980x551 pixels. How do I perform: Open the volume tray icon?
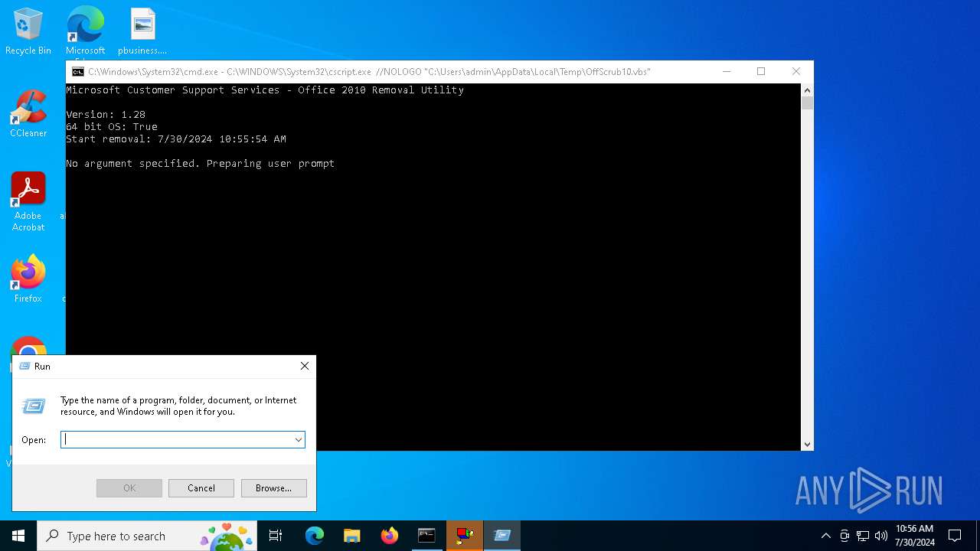coord(881,536)
